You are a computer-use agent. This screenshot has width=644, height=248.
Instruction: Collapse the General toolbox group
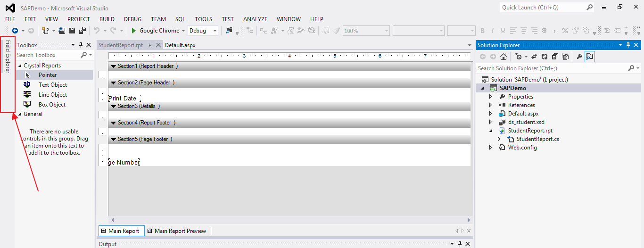tap(20, 114)
